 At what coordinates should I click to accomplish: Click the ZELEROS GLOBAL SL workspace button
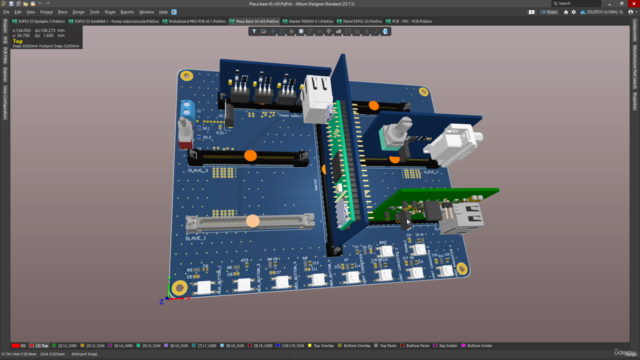coord(602,12)
